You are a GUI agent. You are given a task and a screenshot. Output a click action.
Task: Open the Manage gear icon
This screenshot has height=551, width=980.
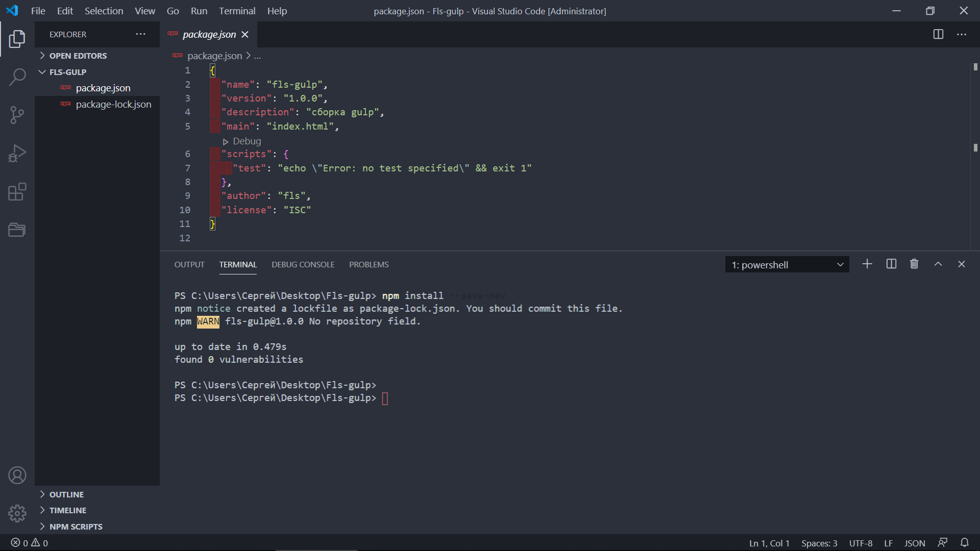(x=17, y=513)
